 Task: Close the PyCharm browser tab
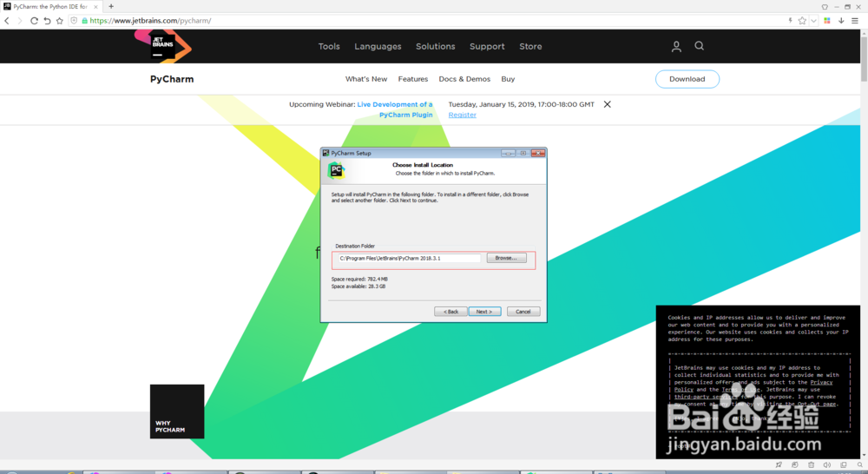[95, 7]
